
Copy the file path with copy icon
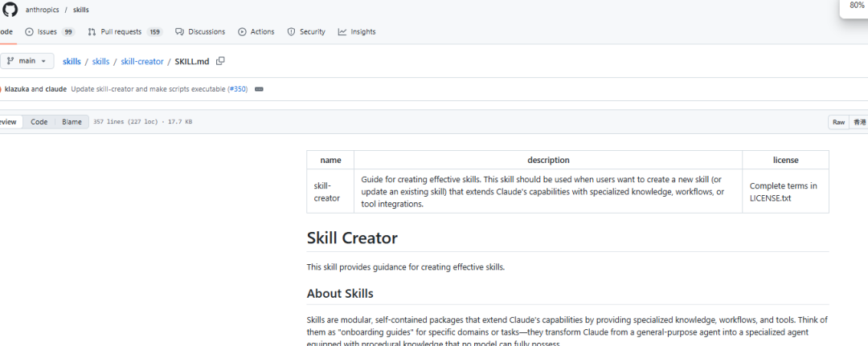coord(220,61)
